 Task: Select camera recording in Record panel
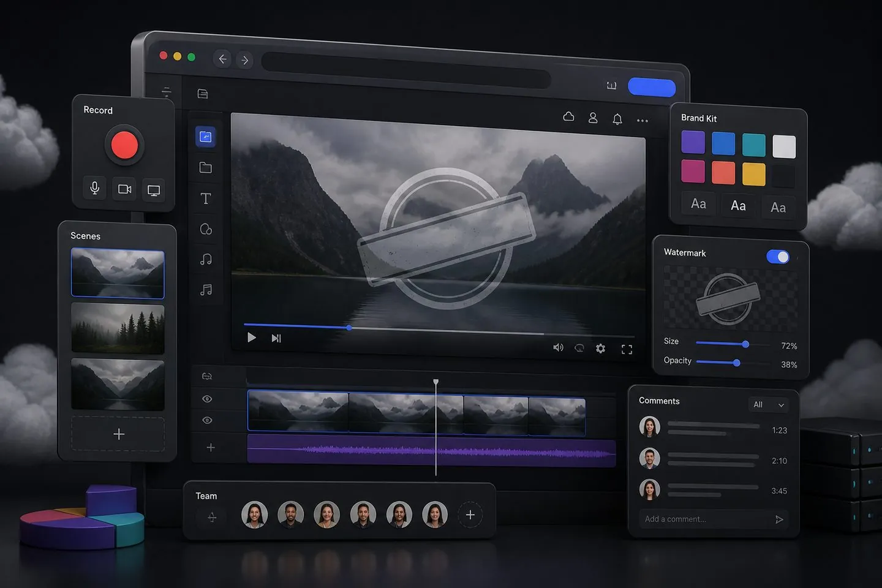click(x=124, y=189)
